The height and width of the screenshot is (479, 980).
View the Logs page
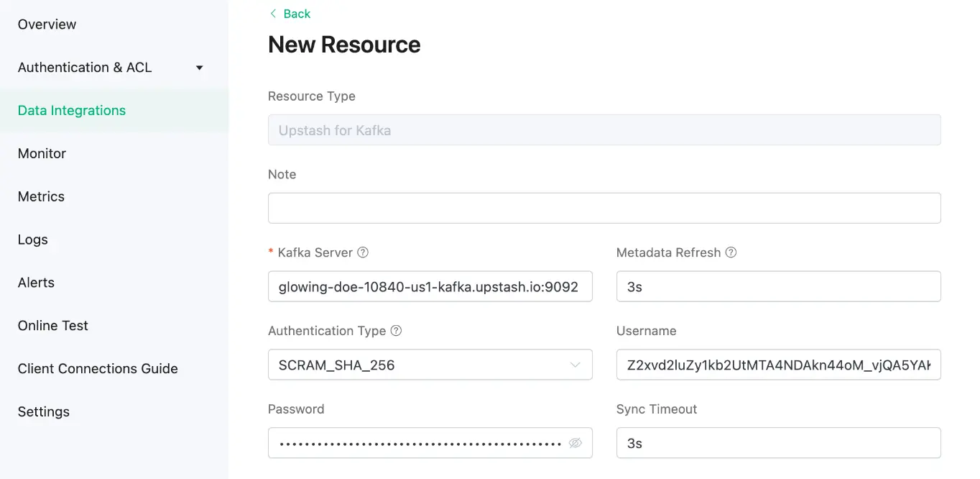pos(32,240)
